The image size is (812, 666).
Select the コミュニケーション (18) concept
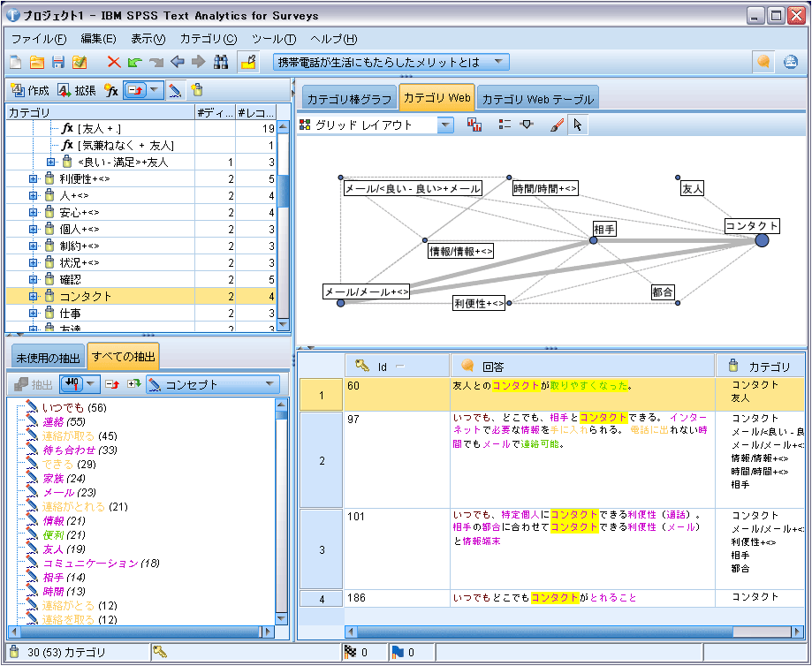click(x=101, y=563)
